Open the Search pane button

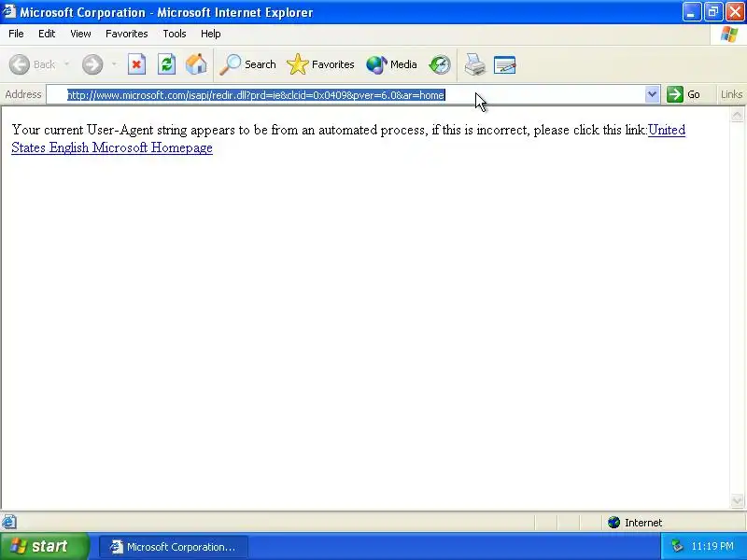247,64
